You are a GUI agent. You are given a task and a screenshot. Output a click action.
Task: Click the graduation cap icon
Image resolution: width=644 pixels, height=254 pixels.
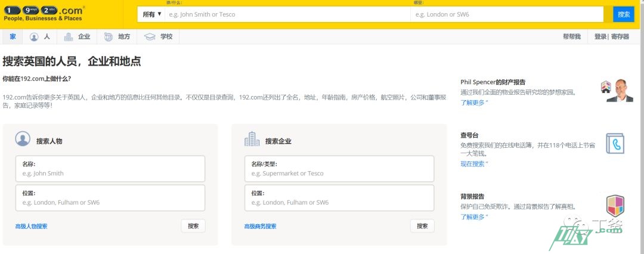tap(150, 37)
